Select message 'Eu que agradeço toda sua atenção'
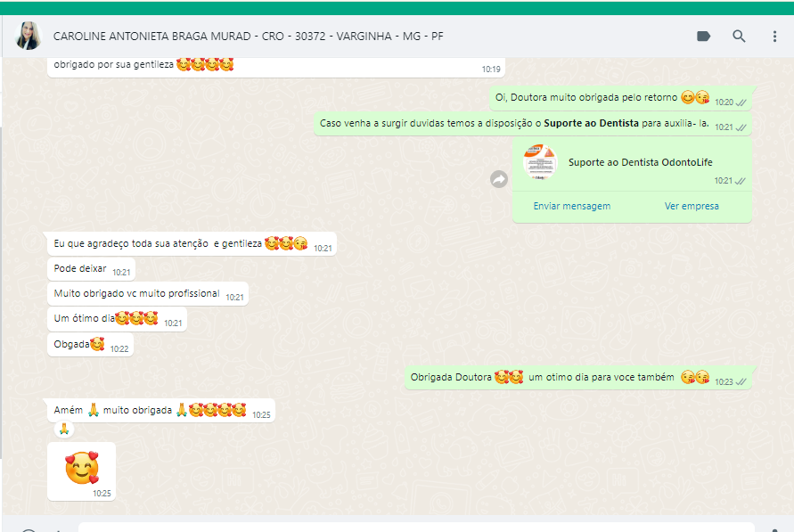 pyautogui.click(x=192, y=244)
